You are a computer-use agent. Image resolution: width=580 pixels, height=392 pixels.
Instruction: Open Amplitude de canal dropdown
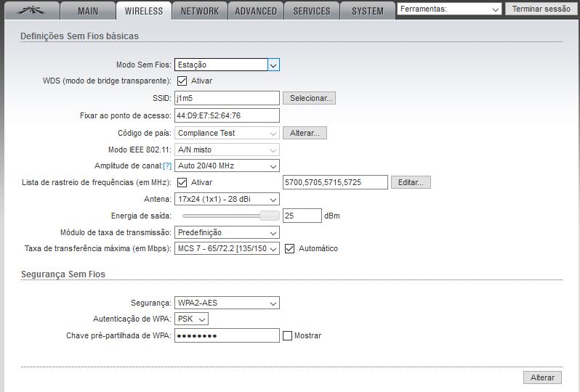[227, 166]
